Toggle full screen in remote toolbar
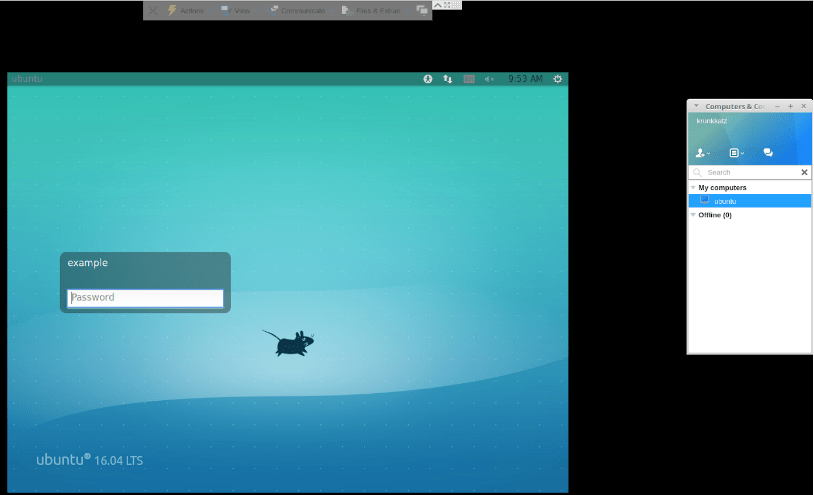The width and height of the screenshot is (814, 495). click(x=449, y=4)
